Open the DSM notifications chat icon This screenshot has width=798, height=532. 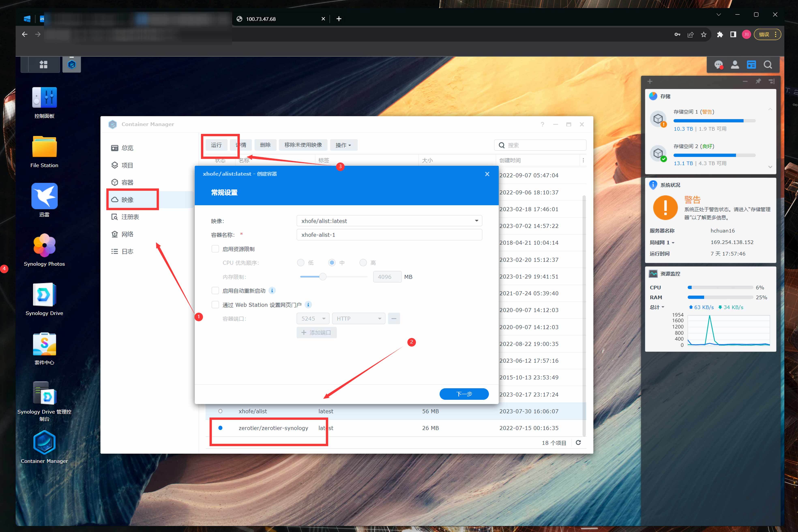pyautogui.click(x=718, y=64)
